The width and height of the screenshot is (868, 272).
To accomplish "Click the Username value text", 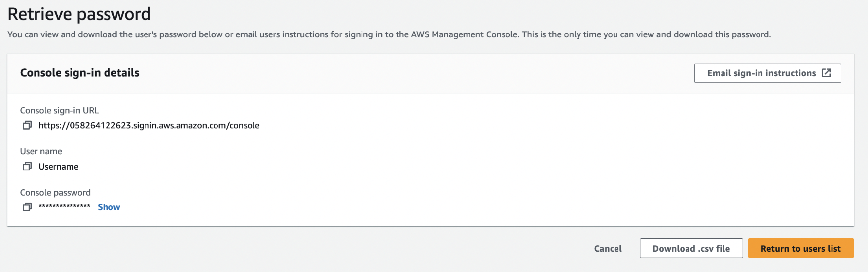I will point(59,167).
